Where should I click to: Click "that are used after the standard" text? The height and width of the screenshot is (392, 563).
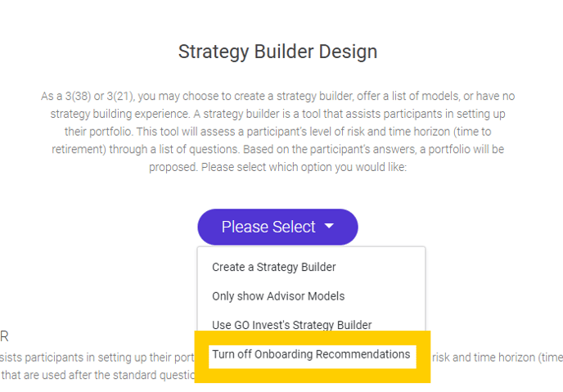tap(98, 376)
